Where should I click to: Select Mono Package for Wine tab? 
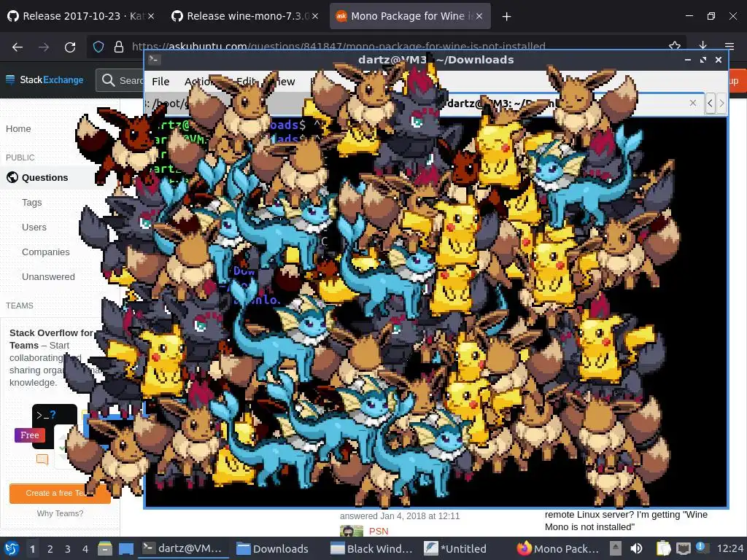click(x=410, y=16)
